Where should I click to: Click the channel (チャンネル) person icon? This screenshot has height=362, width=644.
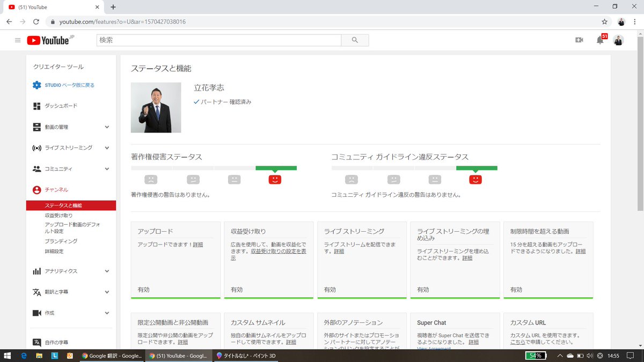click(36, 190)
